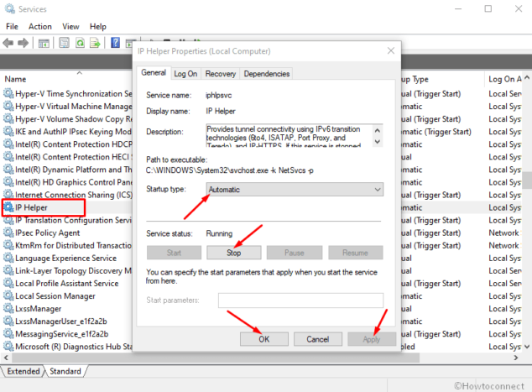This screenshot has height=392, width=532.
Task: Click the iphlpsvc service name text
Action: (219, 96)
